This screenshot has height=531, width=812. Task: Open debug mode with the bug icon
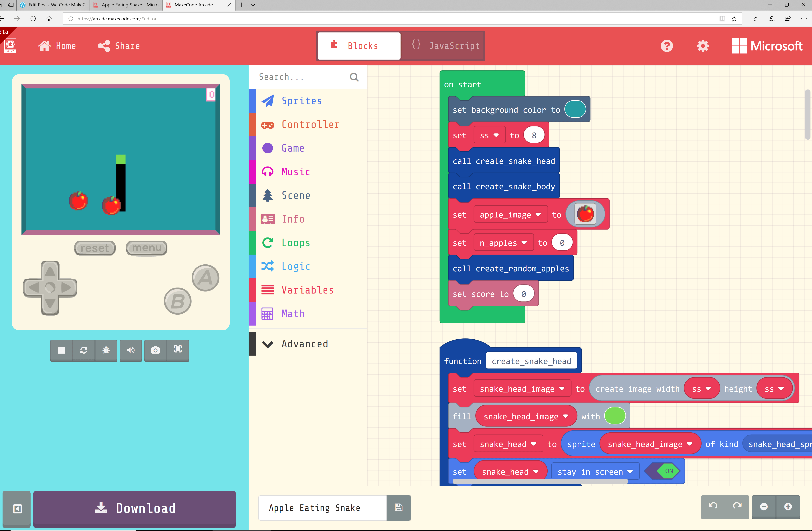[x=106, y=350]
